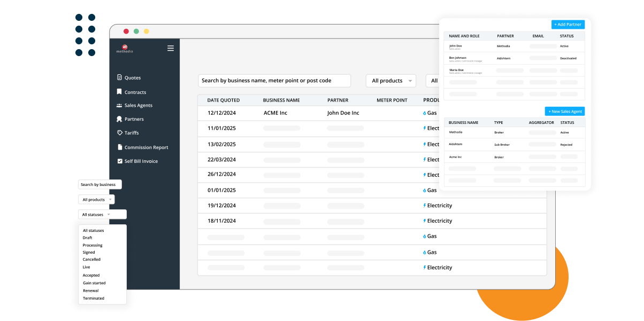Open the All products filter dropdown
Image resolution: width=644 pixels, height=321 pixels.
[x=391, y=81]
